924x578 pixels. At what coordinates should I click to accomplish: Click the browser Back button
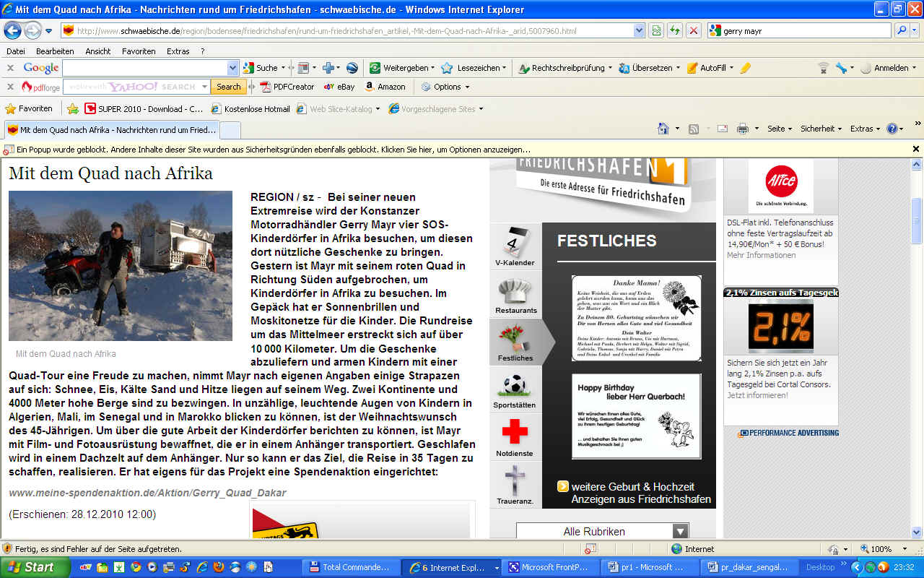pos(12,30)
